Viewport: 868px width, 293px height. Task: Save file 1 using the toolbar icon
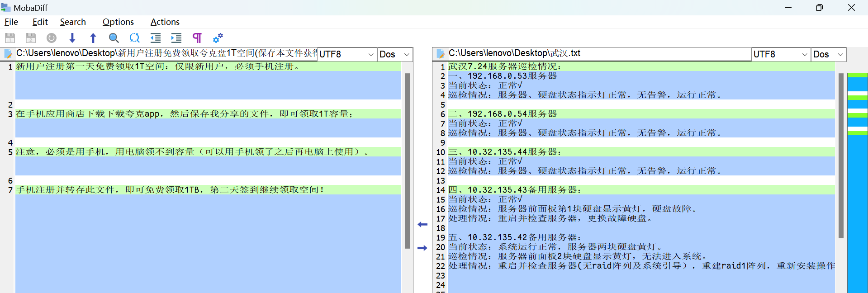click(10, 38)
